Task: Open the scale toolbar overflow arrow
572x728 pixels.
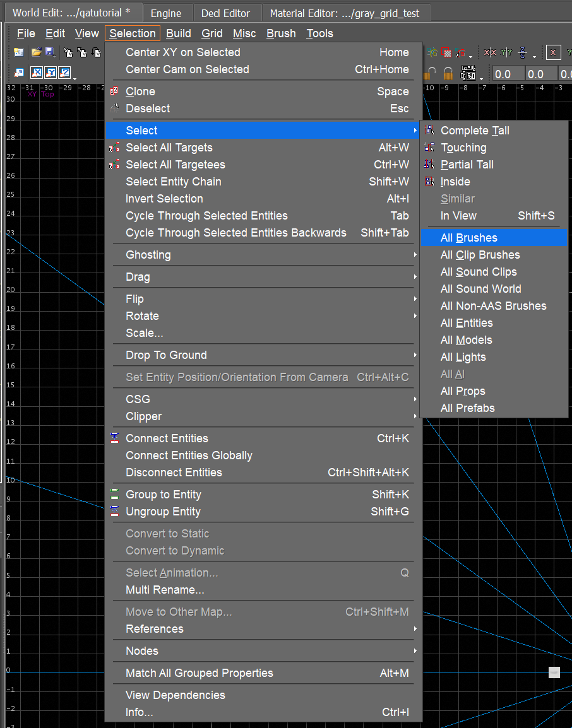Action: [74, 78]
